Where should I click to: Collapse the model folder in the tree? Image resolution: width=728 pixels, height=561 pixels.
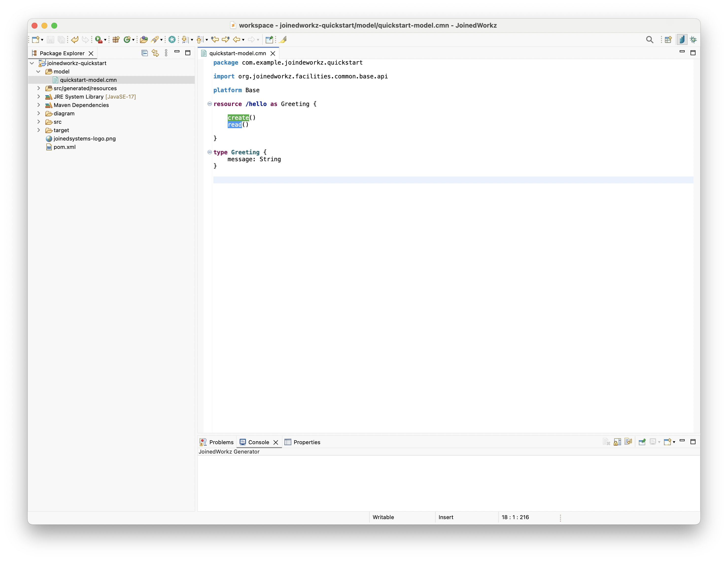pyautogui.click(x=39, y=72)
